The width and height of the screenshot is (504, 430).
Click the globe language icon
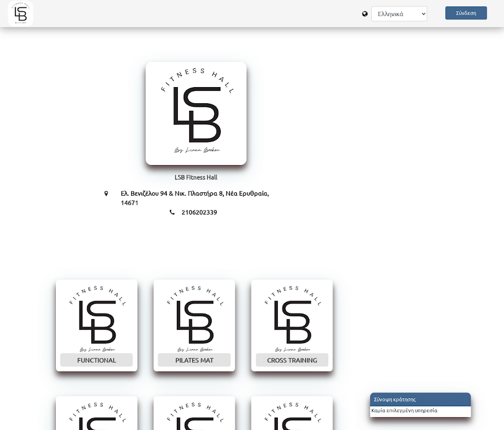pyautogui.click(x=365, y=14)
